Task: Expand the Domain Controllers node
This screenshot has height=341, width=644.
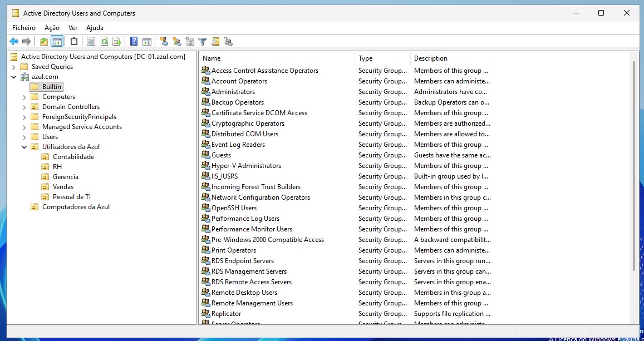Action: click(24, 107)
